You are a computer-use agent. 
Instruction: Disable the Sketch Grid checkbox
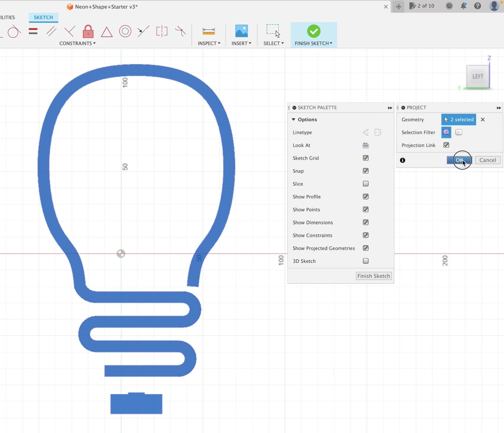point(365,158)
